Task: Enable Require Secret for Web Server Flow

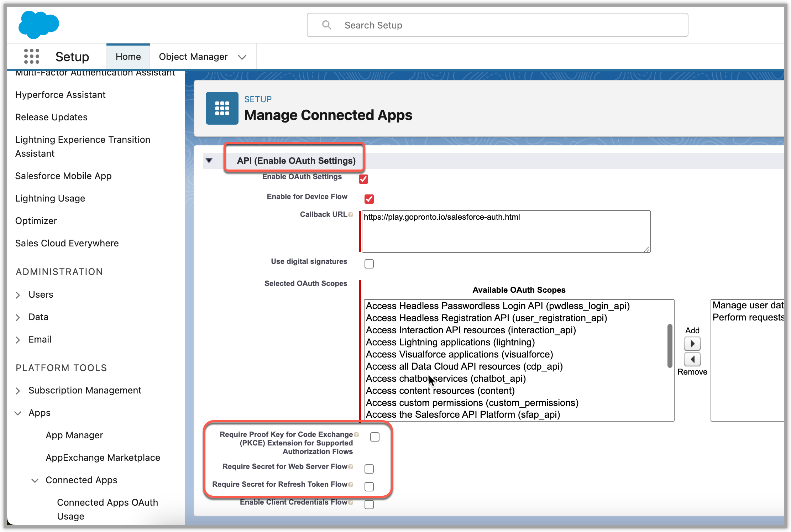Action: click(x=369, y=469)
